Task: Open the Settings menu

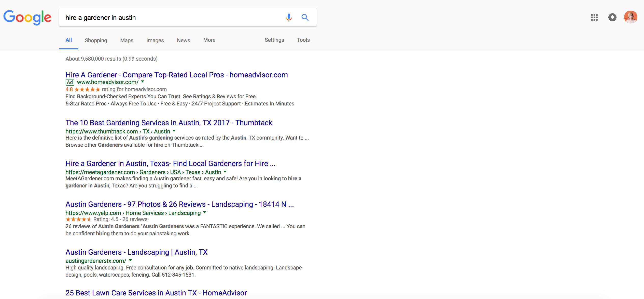Action: [274, 40]
